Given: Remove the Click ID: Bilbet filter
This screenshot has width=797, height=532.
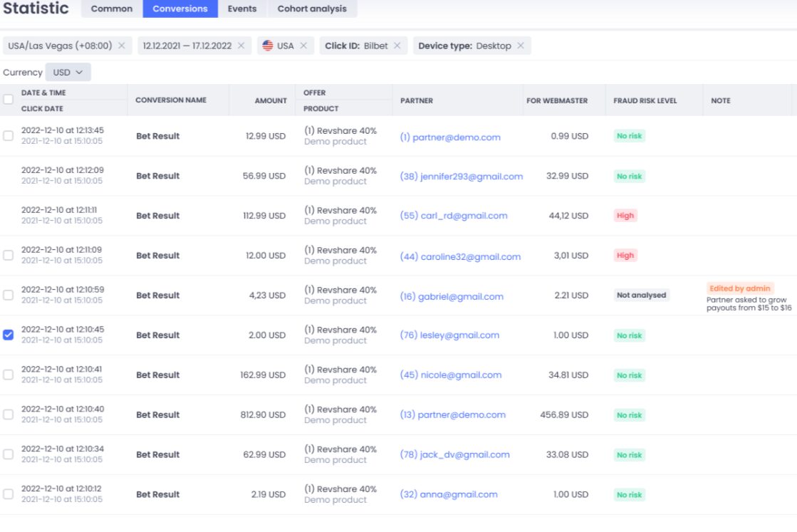Looking at the screenshot, I should point(396,45).
